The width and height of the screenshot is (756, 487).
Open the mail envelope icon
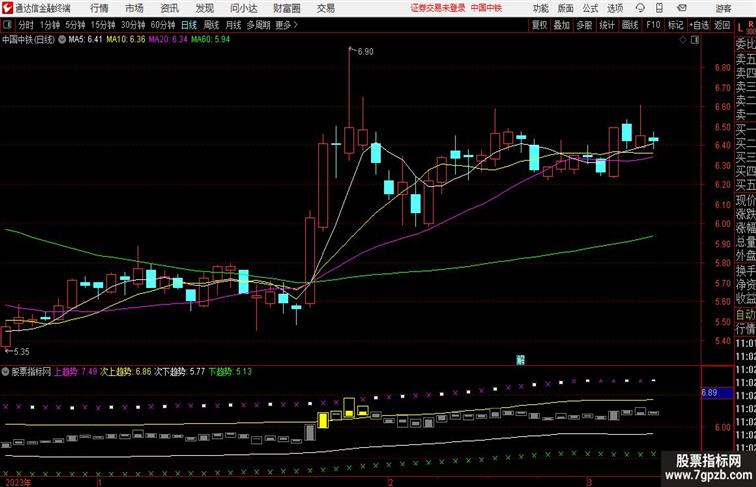point(682,8)
